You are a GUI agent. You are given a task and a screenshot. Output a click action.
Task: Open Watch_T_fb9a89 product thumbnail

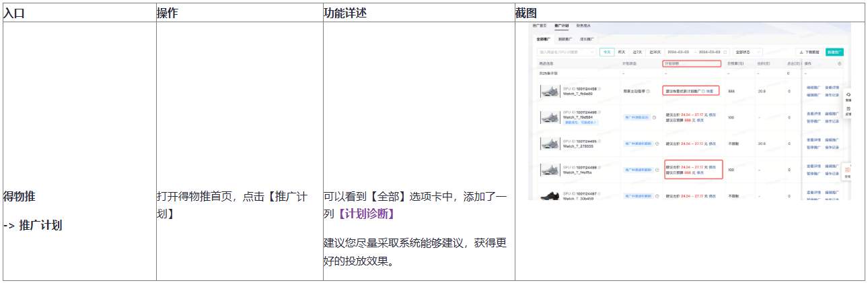tap(550, 91)
